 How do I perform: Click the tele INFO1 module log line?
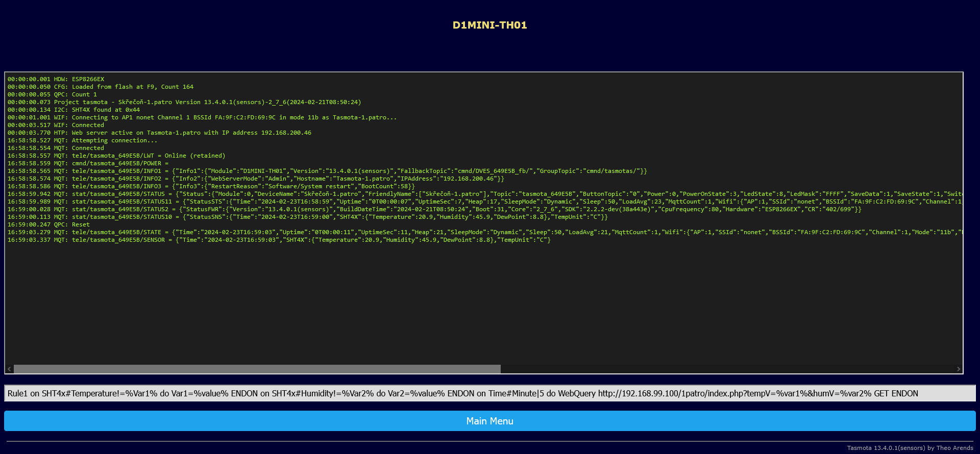(x=327, y=171)
